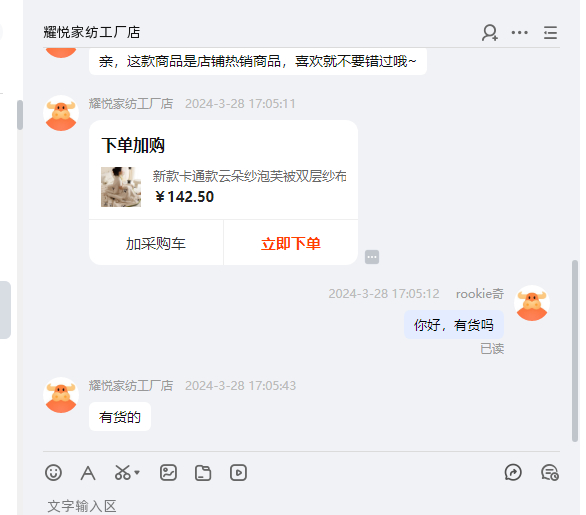Open the send video icon
The image size is (586, 515).
[238, 473]
